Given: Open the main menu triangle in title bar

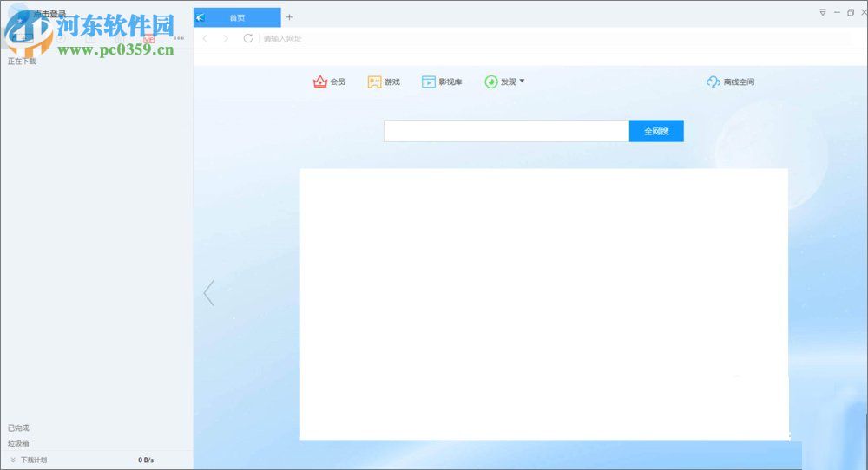Looking at the screenshot, I should point(823,12).
